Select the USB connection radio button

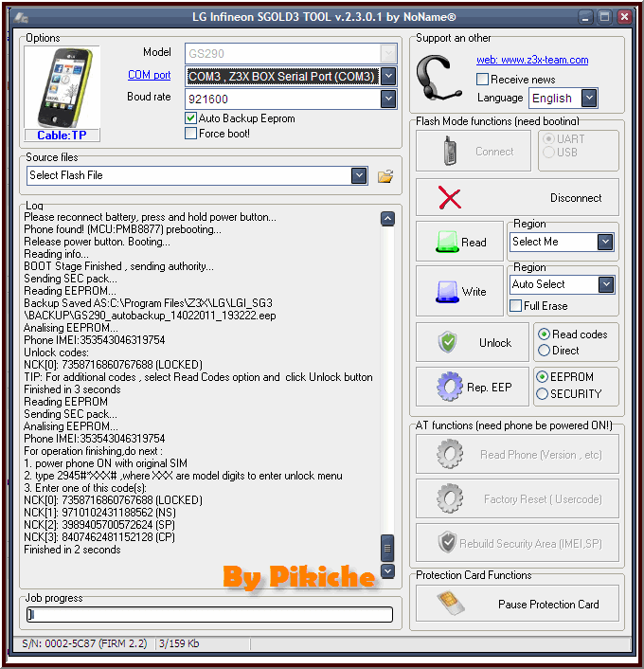[548, 152]
